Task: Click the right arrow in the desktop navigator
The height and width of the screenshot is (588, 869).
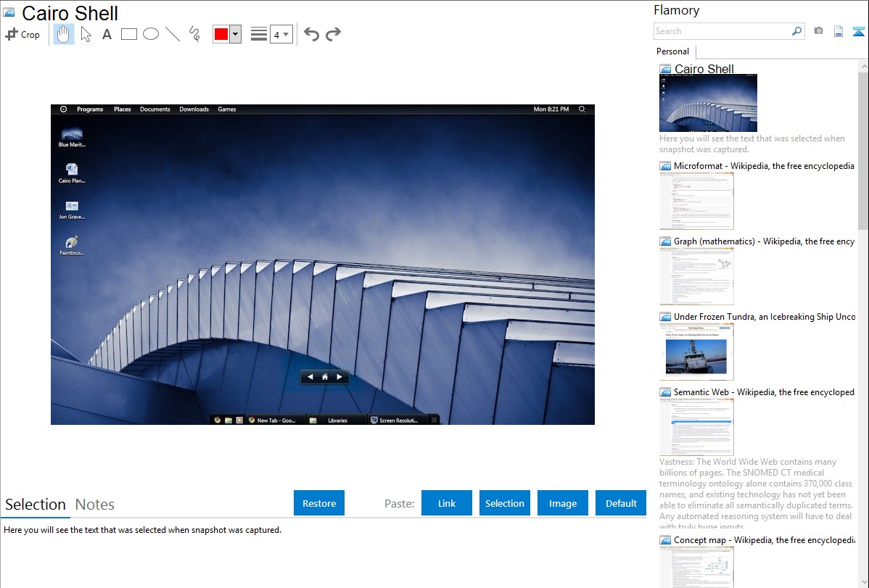Action: (x=339, y=377)
